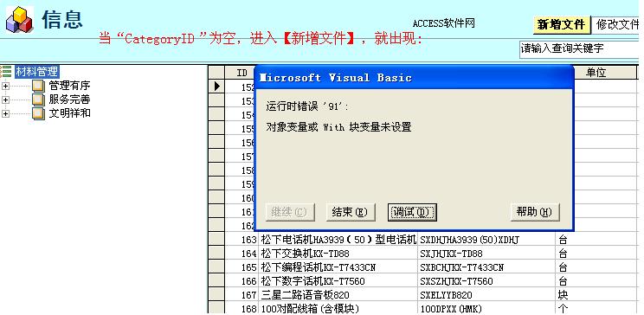Click the colored cubes application logo
644x315 pixels.
19,19
